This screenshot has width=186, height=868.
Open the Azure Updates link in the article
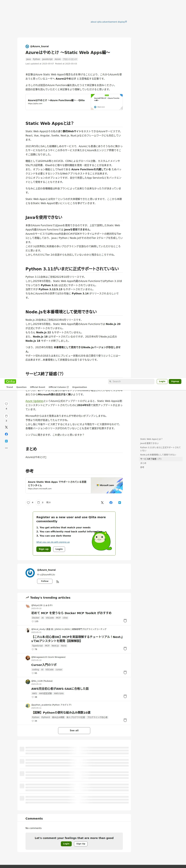click(x=34, y=401)
